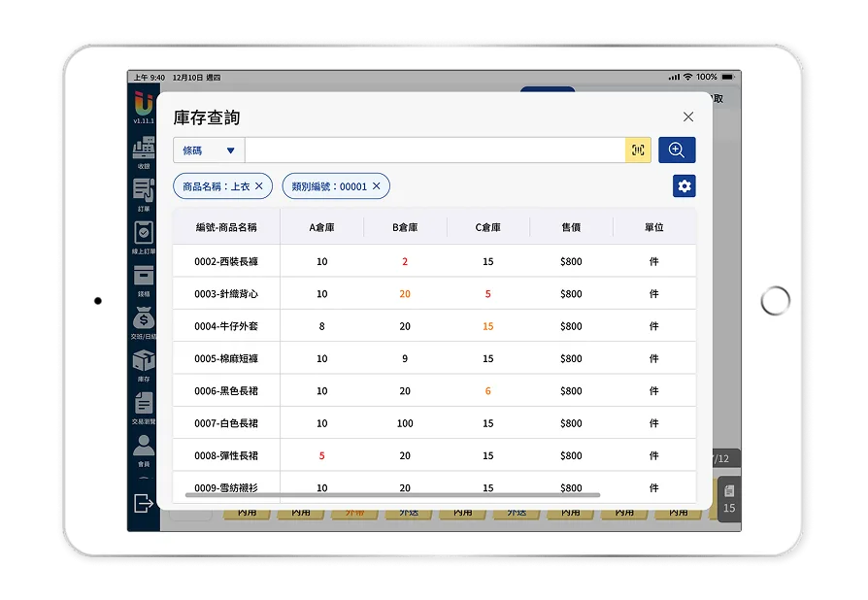Click the 售價 column header

point(571,227)
